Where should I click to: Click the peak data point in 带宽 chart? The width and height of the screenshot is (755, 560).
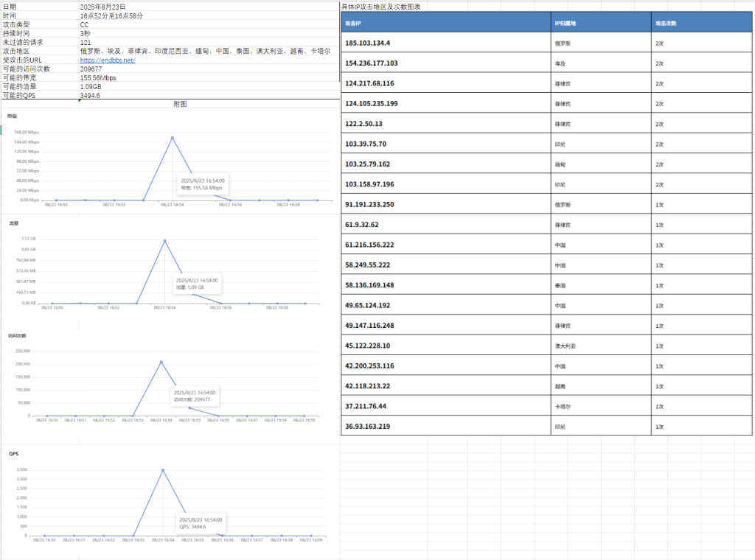[x=173, y=137]
